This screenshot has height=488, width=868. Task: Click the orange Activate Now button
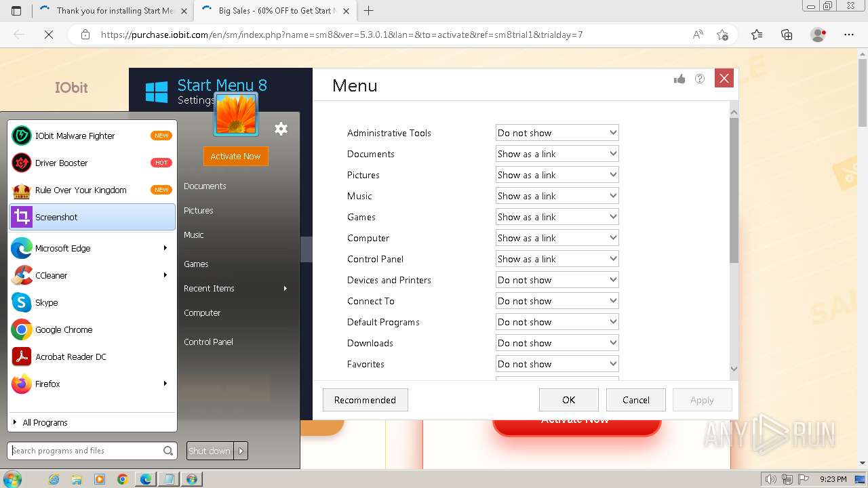(236, 156)
